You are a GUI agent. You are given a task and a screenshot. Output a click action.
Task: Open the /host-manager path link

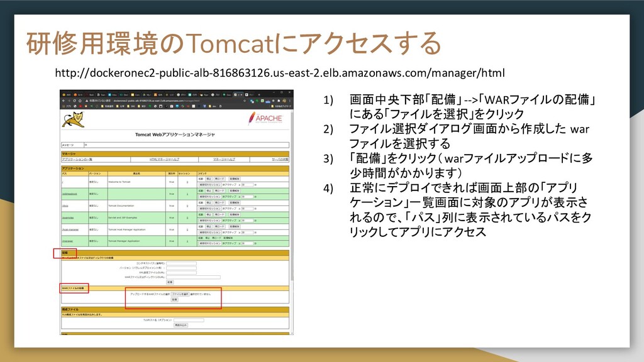coord(70,229)
